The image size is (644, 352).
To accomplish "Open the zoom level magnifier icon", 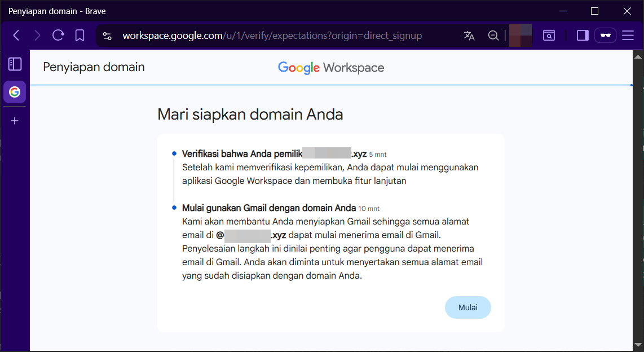I will click(493, 36).
